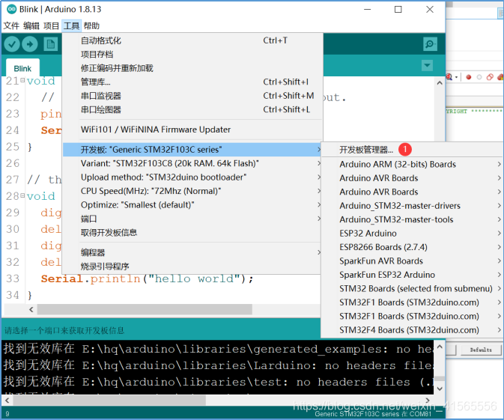
Task: Click the Verify checkmark toolbar button
Action: pyautogui.click(x=12, y=44)
